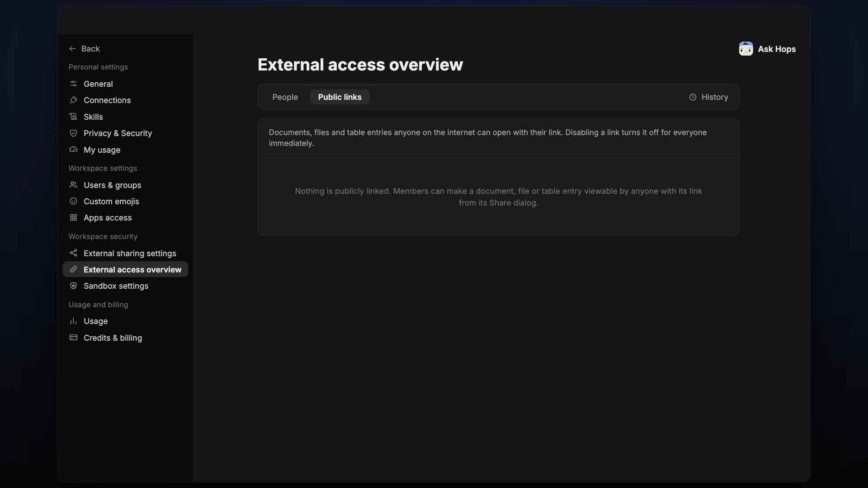Open Users & groups settings

(125, 185)
